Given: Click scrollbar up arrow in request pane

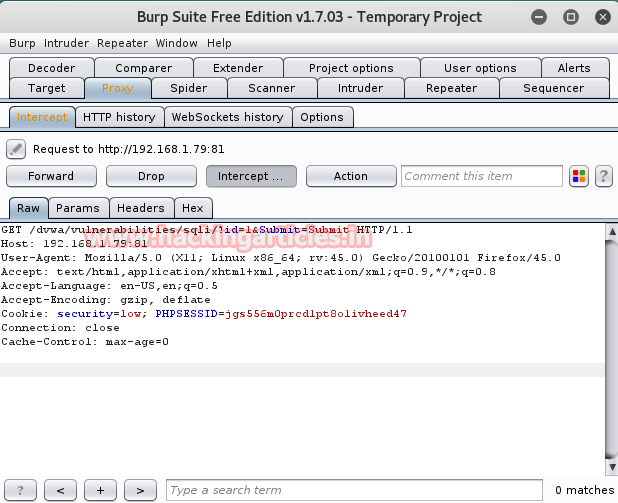Looking at the screenshot, I should tap(612, 231).
